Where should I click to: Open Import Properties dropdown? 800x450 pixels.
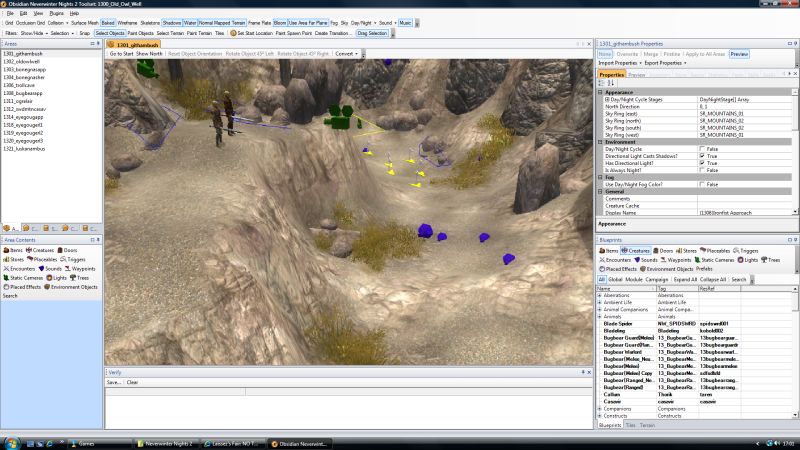pos(620,63)
